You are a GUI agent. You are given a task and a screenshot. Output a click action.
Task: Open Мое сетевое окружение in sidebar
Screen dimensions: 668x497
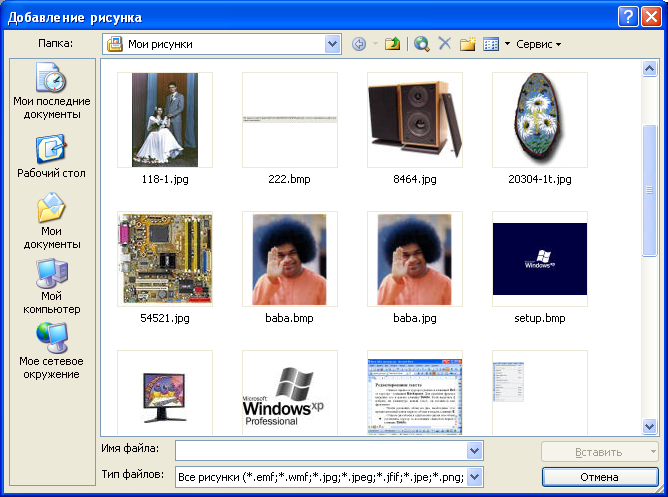pyautogui.click(x=51, y=351)
